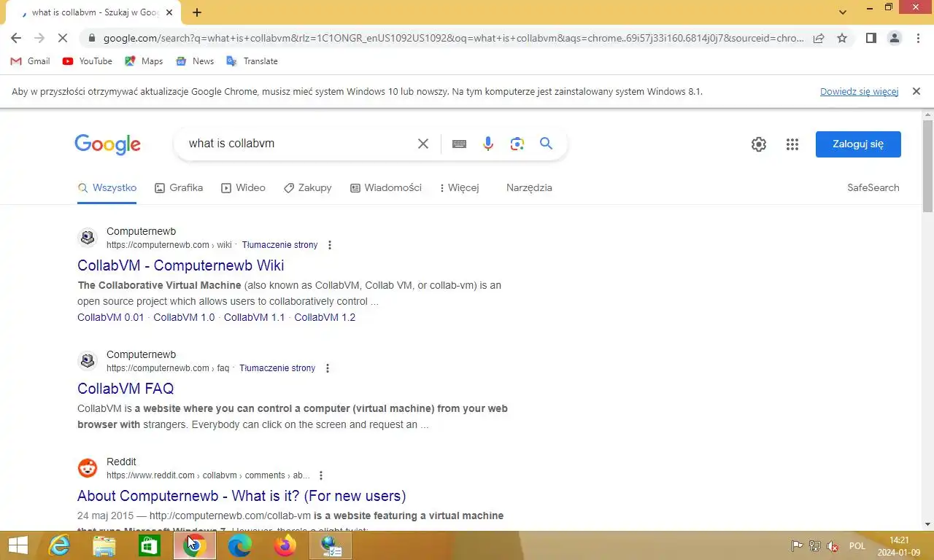The width and height of the screenshot is (934, 560).
Task: Open tab search dropdown arrow
Action: (x=843, y=12)
